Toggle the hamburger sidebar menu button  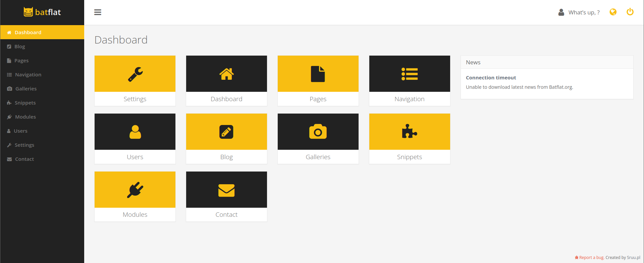pos(98,12)
